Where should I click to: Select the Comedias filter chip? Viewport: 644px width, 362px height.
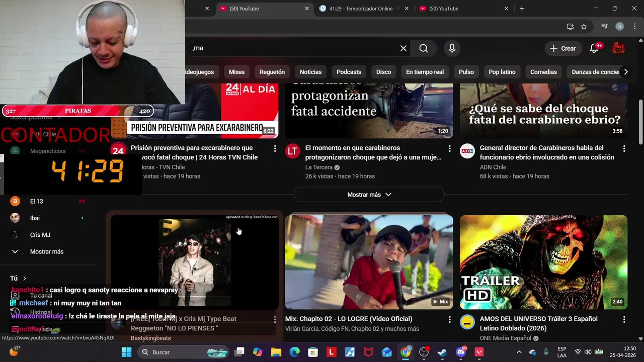(543, 72)
